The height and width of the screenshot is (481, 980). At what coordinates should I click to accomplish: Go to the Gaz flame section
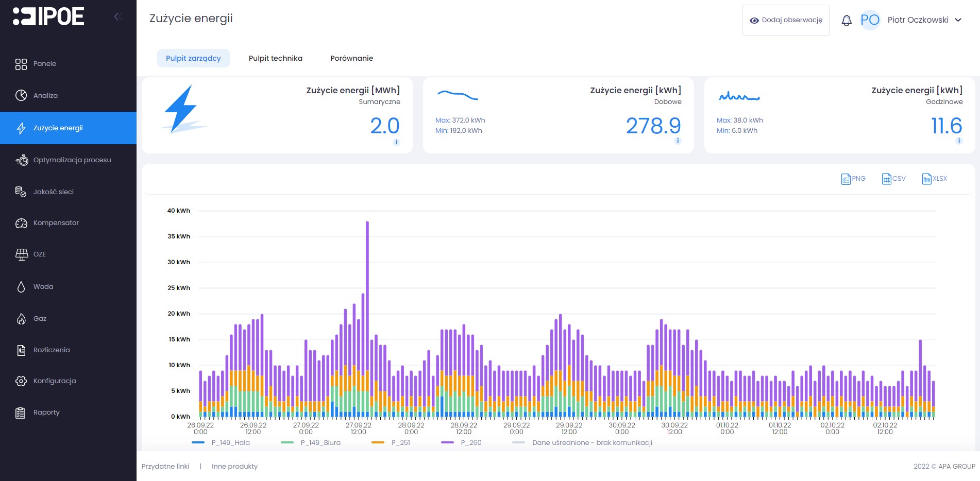[x=40, y=318]
